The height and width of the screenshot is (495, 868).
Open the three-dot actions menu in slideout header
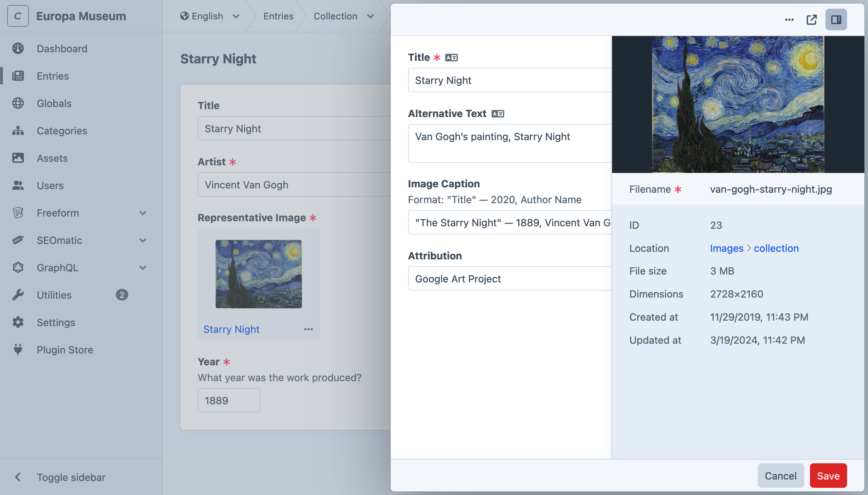(x=789, y=20)
